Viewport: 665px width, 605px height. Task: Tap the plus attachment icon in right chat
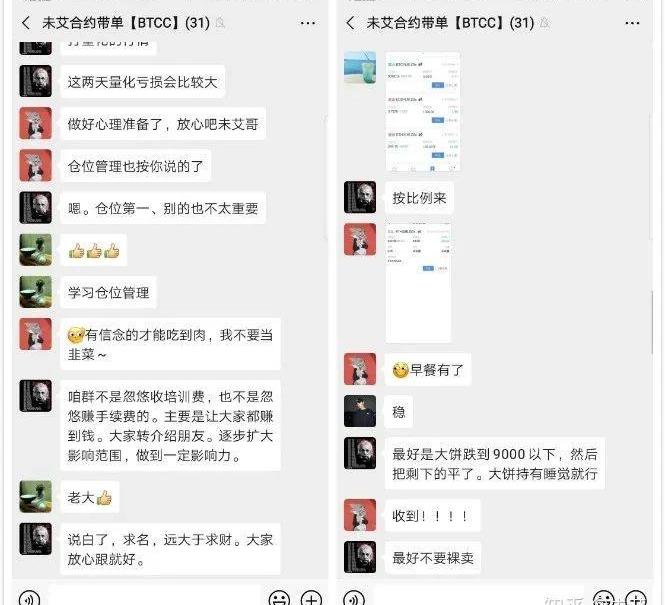[x=636, y=598]
